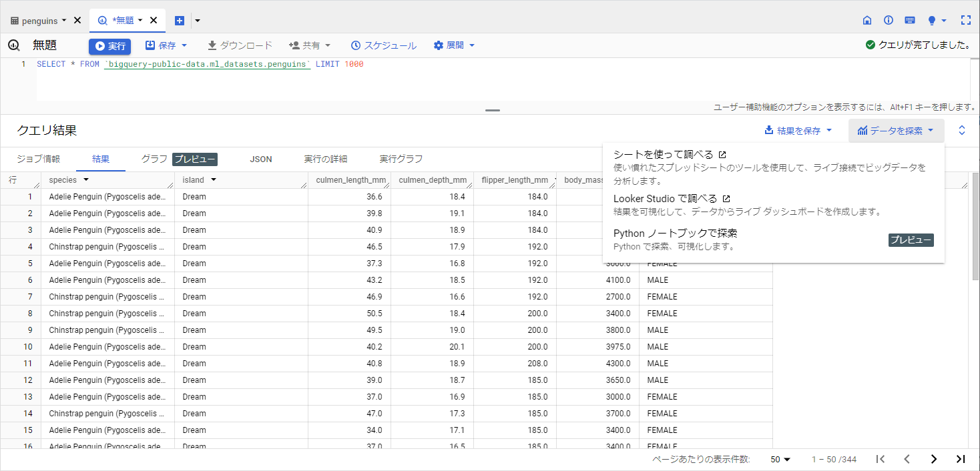Screen dimensions: 980x471
Task: Go to the next results page arrow
Action: [x=934, y=459]
